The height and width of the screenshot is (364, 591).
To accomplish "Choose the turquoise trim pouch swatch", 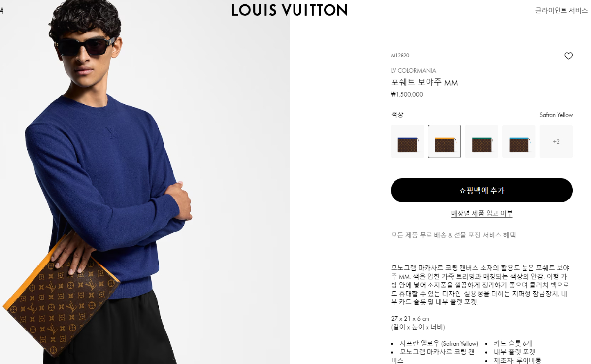I will 519,141.
